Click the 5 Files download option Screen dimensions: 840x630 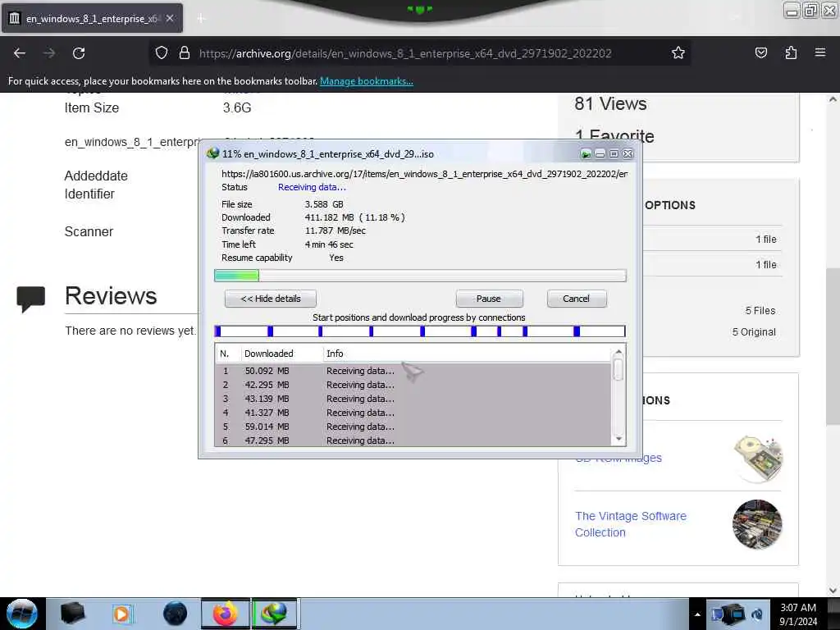[x=760, y=311]
